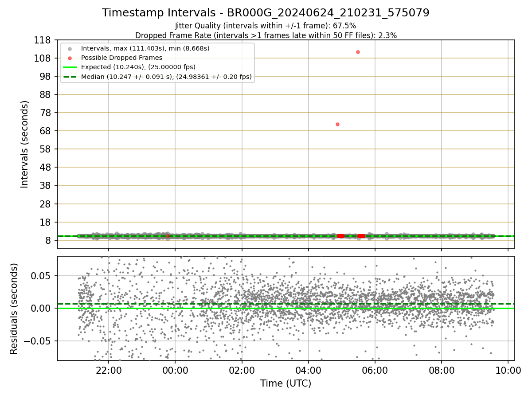Screen dimensions: 532x399
Task: Click the "10:00" time axis label
Action: 508,371
